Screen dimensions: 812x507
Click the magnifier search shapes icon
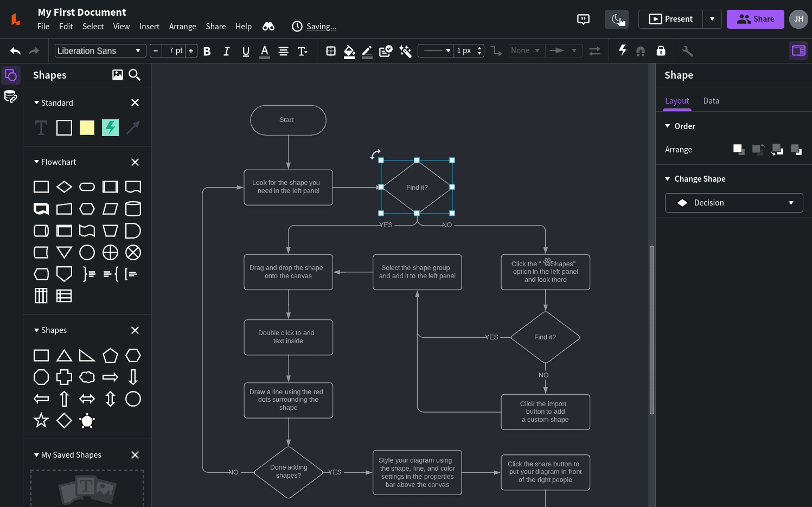135,75
